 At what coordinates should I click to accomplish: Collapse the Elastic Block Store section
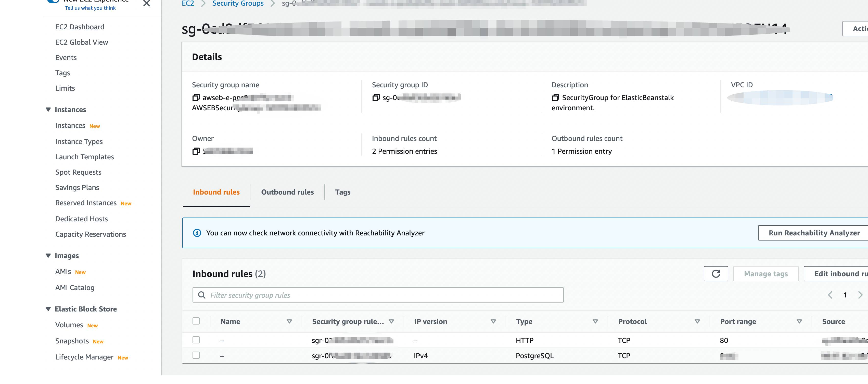pyautogui.click(x=48, y=309)
